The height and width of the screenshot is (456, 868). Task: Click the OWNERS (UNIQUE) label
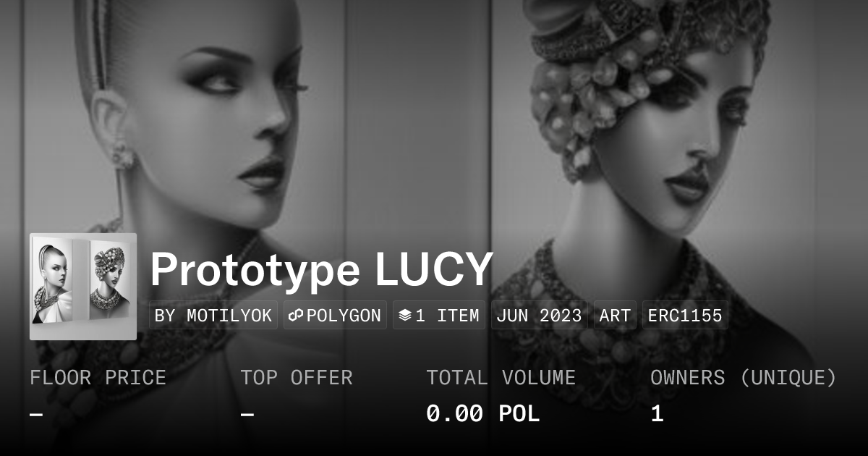pyautogui.click(x=744, y=377)
